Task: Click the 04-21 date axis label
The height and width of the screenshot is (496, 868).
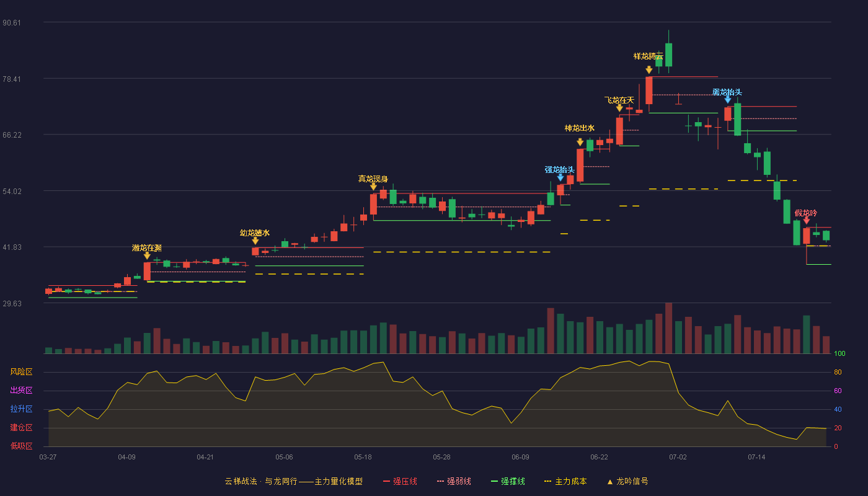Action: (x=205, y=457)
